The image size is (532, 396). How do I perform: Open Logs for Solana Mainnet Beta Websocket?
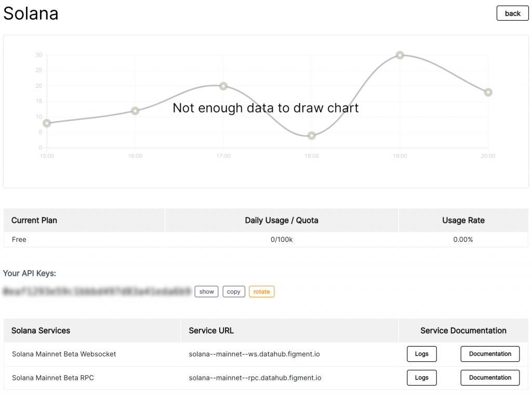pos(421,354)
